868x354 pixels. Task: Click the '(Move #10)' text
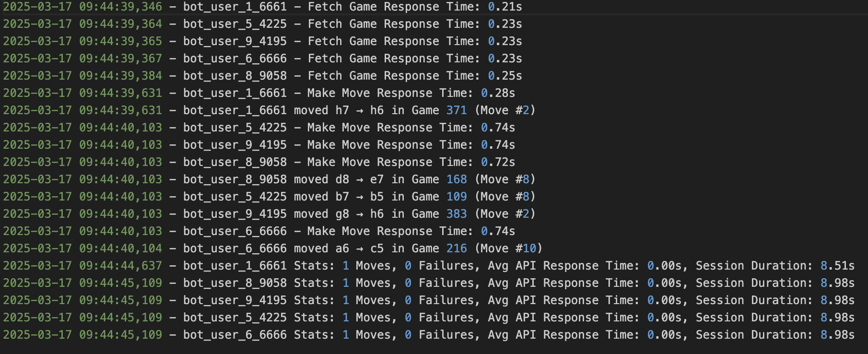508,248
